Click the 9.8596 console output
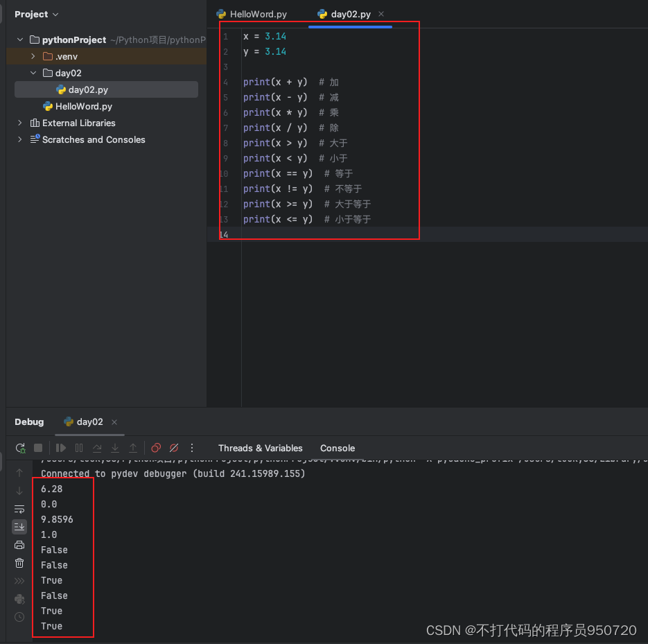Image resolution: width=648 pixels, height=644 pixels. point(57,520)
